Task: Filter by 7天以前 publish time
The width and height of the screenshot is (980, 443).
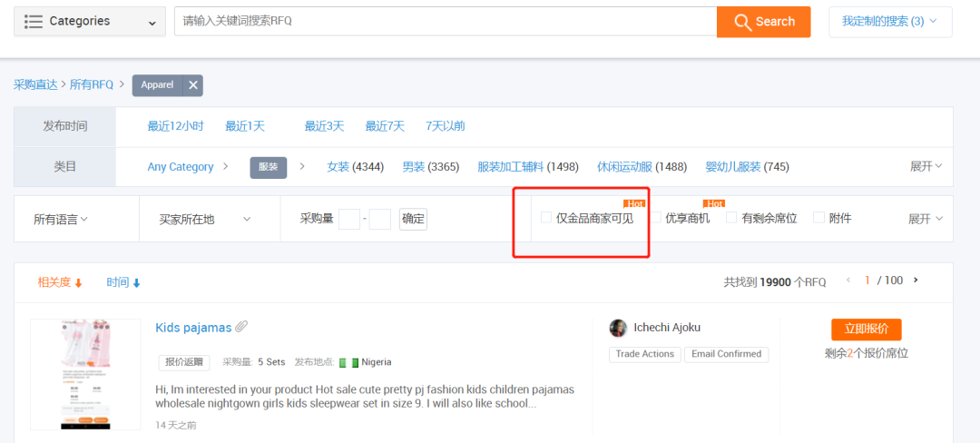Action: [445, 126]
